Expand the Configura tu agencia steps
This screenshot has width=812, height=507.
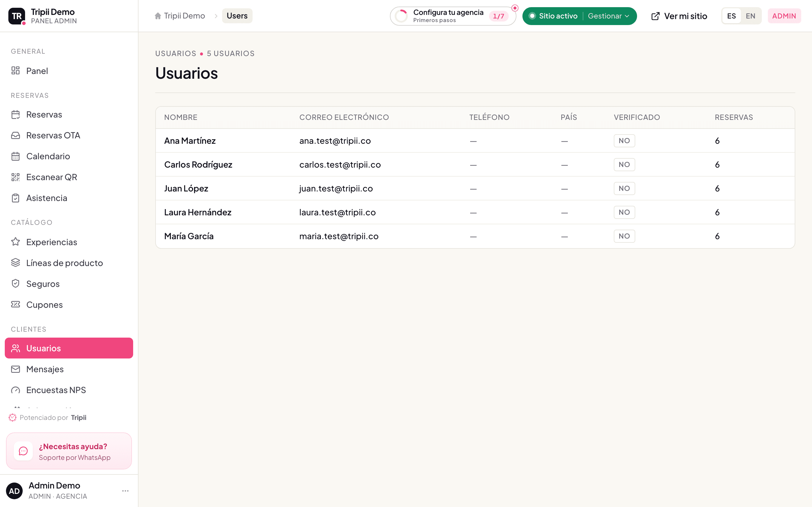click(453, 16)
